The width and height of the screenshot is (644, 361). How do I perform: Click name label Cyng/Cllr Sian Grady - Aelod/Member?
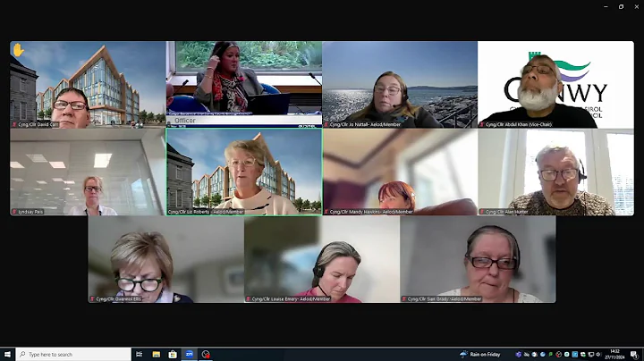click(445, 299)
